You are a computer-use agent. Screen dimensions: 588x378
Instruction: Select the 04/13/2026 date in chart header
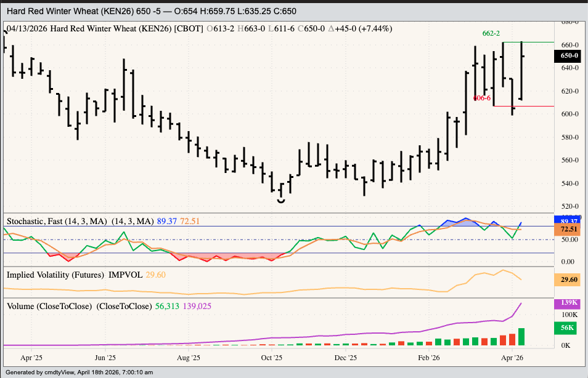click(27, 28)
